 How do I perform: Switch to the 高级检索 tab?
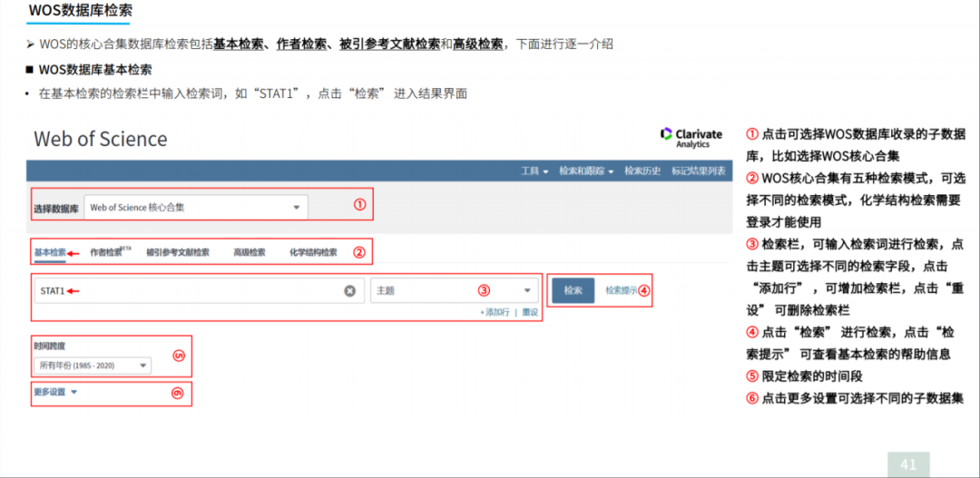(249, 253)
